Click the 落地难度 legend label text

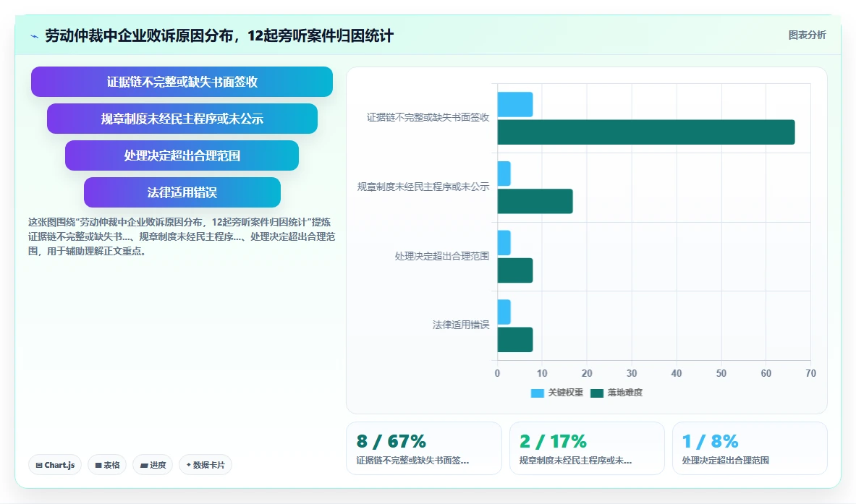click(x=625, y=393)
